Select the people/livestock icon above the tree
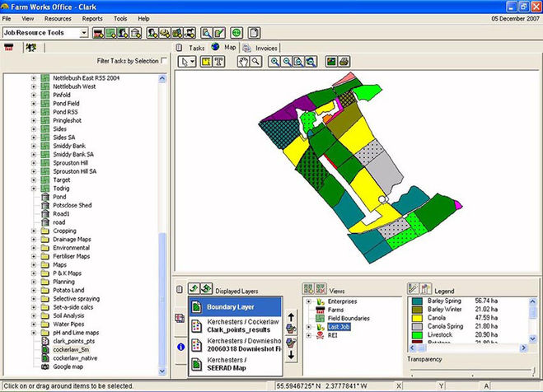Image resolution: width=543 pixels, height=392 pixels. pyautogui.click(x=31, y=48)
